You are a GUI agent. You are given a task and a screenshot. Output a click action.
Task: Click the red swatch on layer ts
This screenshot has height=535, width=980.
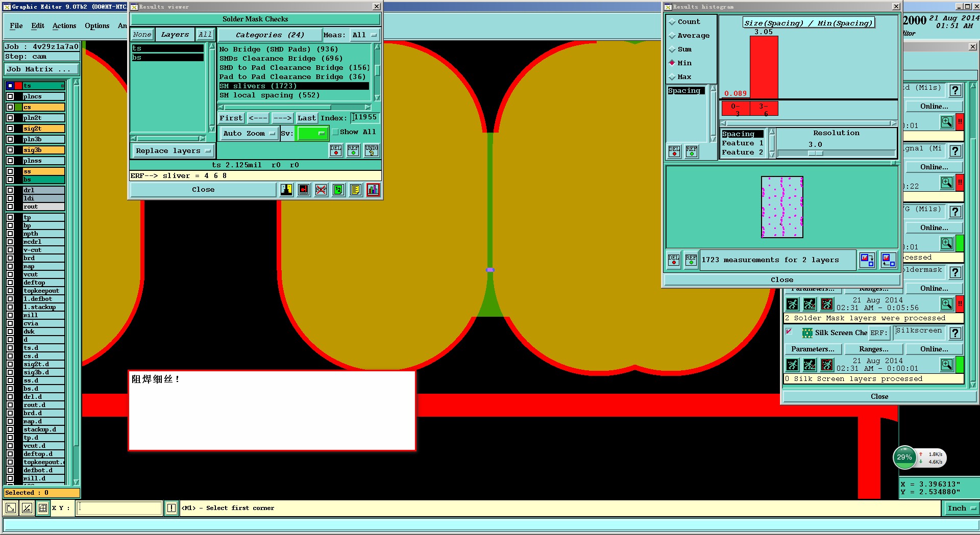pos(18,86)
